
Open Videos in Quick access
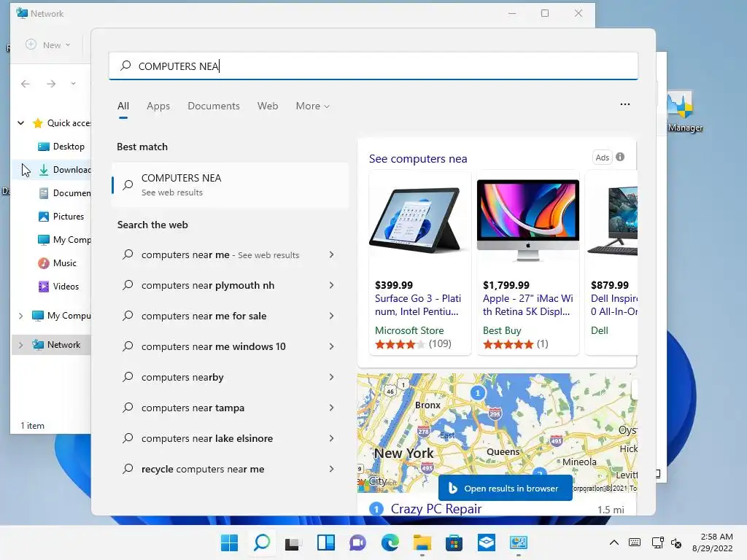tap(66, 286)
